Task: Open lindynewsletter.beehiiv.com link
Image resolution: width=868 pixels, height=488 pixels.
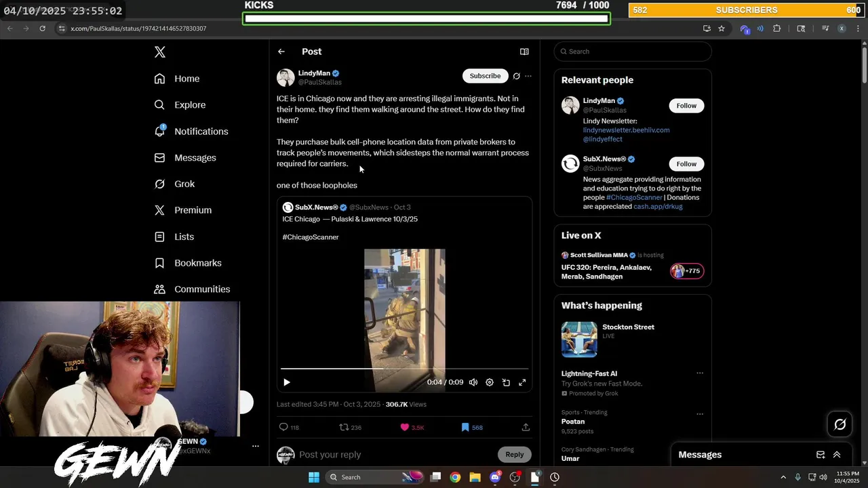Action: 626,130
